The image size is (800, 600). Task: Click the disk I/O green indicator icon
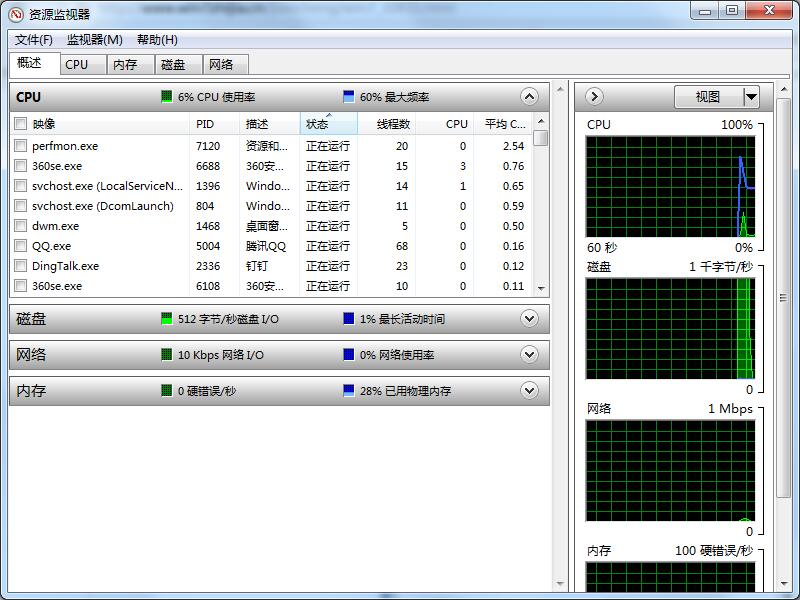pos(166,318)
